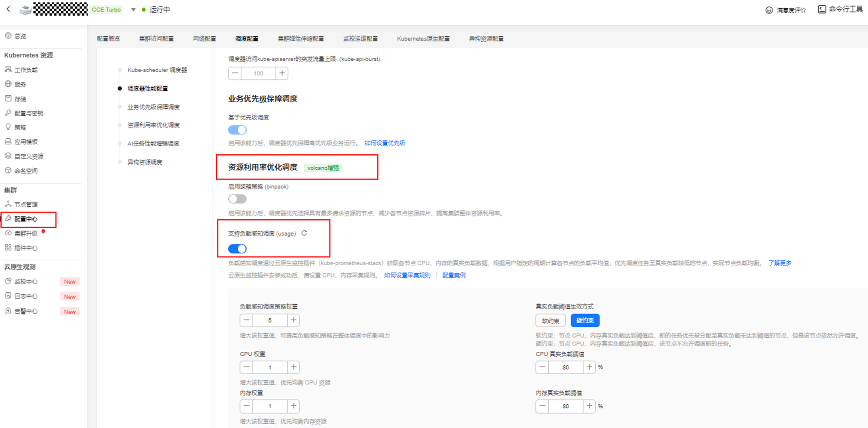Jump to AI任务性能增强调度 anchor section

[x=153, y=144]
